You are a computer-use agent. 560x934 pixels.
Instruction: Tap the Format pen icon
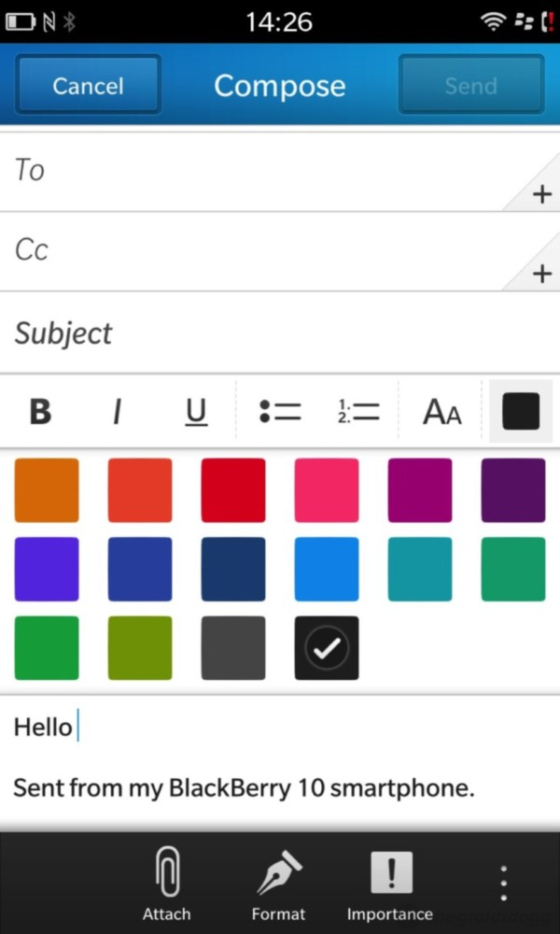point(278,883)
